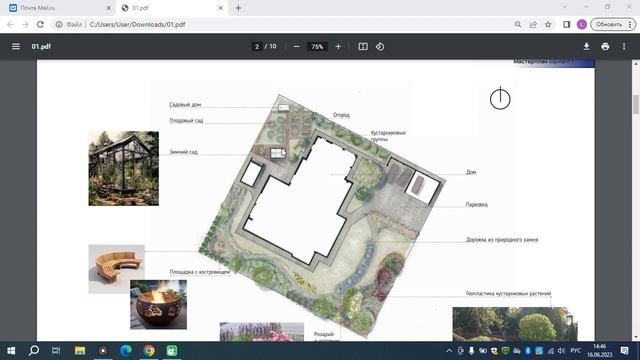Image resolution: width=640 pixels, height=360 pixels.
Task: Print the PDF document
Action: pyautogui.click(x=605, y=47)
